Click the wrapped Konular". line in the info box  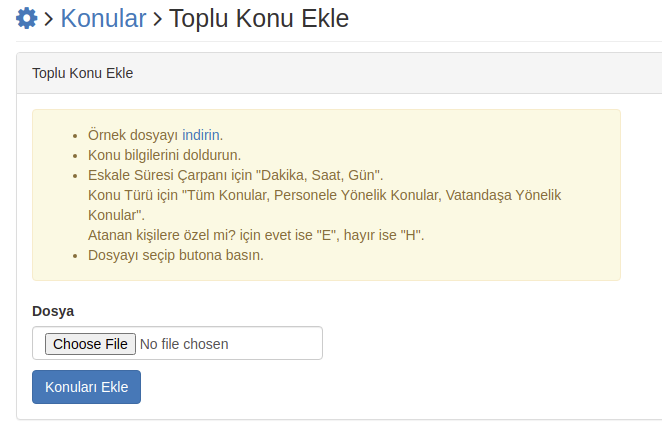click(116, 215)
